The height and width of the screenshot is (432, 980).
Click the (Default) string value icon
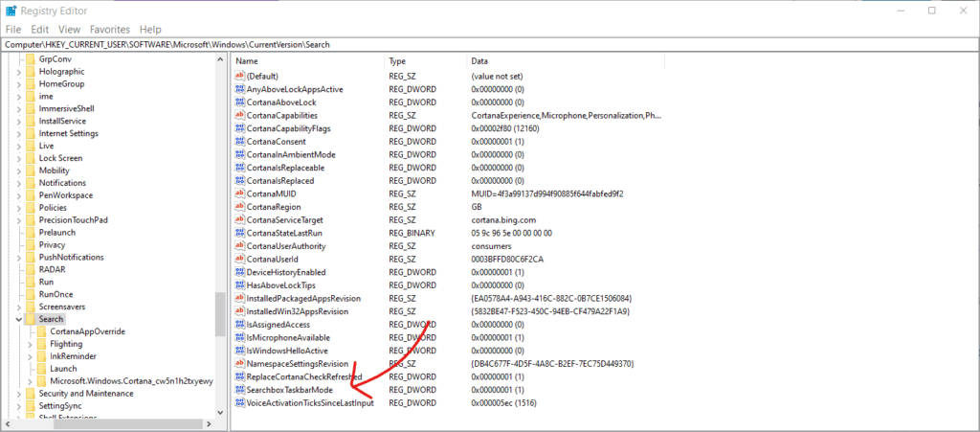coord(239,76)
